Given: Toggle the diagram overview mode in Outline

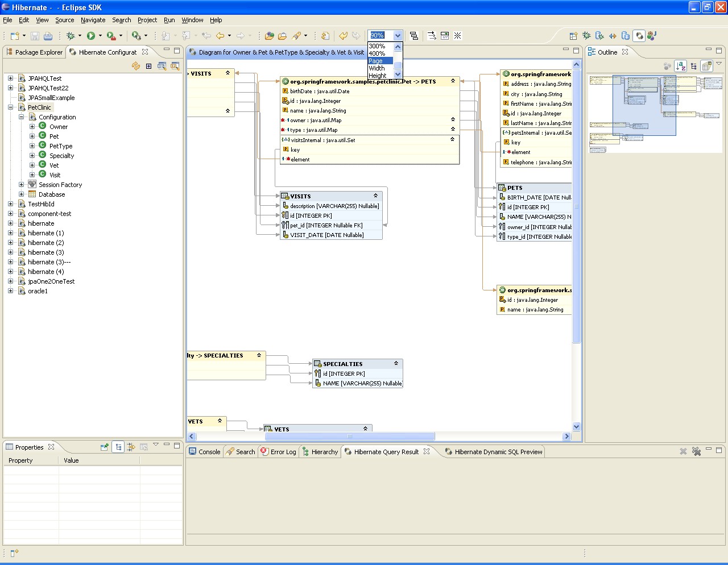Looking at the screenshot, I should click(706, 66).
